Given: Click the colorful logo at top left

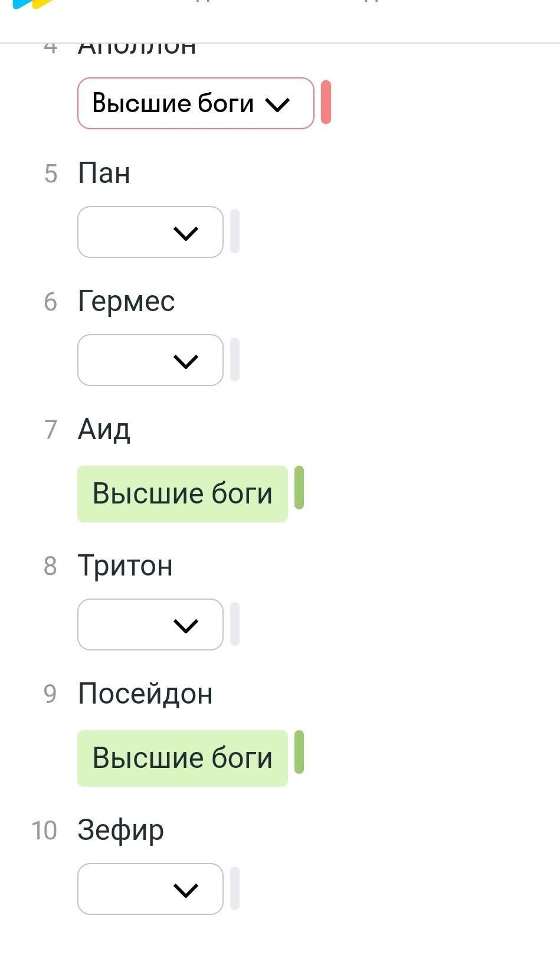Looking at the screenshot, I should pyautogui.click(x=32, y=4).
